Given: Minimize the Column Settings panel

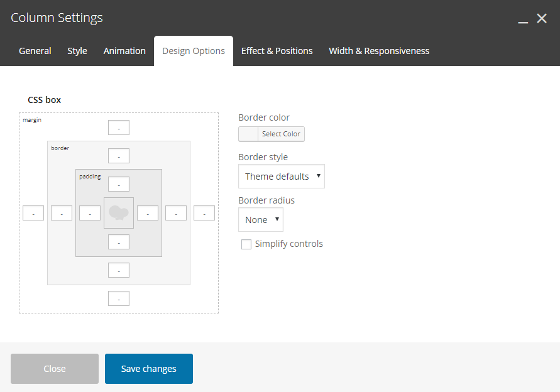Looking at the screenshot, I should (x=523, y=19).
